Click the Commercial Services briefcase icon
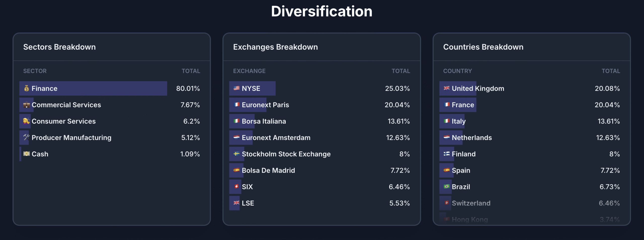The height and width of the screenshot is (240, 644). 26,105
